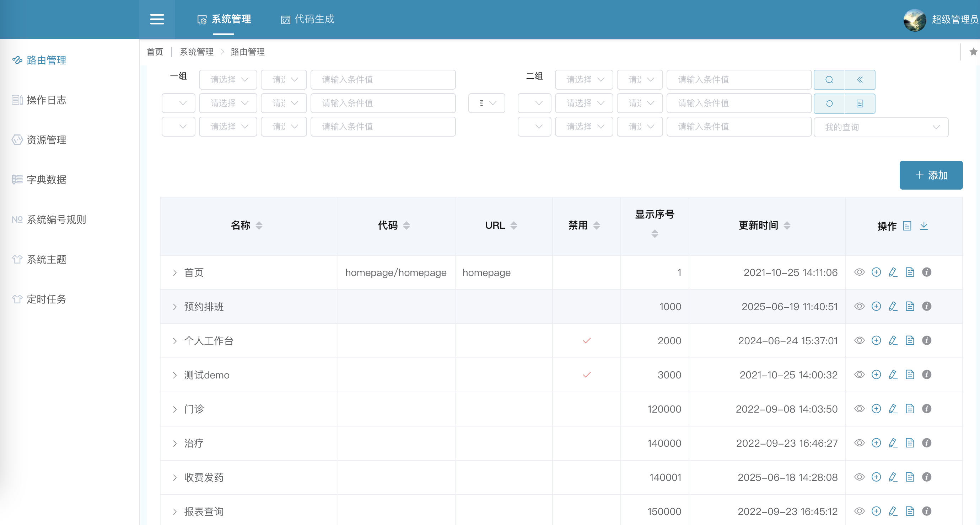The height and width of the screenshot is (525, 980).
Task: Click the collapse double-arrow filter icon
Action: coord(860,80)
